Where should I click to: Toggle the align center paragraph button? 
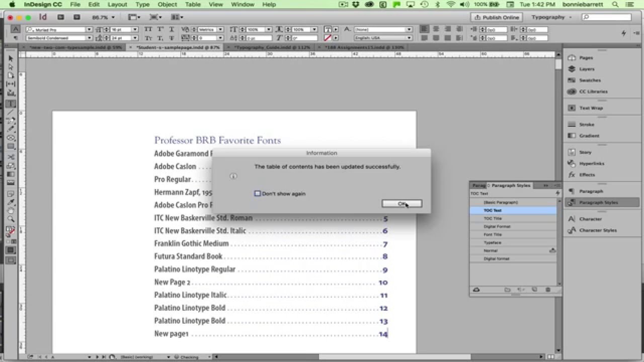pyautogui.click(x=435, y=30)
